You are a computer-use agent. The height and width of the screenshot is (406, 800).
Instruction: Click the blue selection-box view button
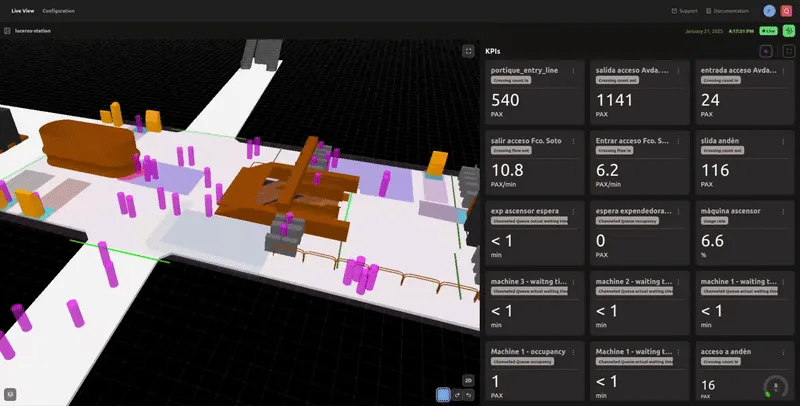(443, 395)
